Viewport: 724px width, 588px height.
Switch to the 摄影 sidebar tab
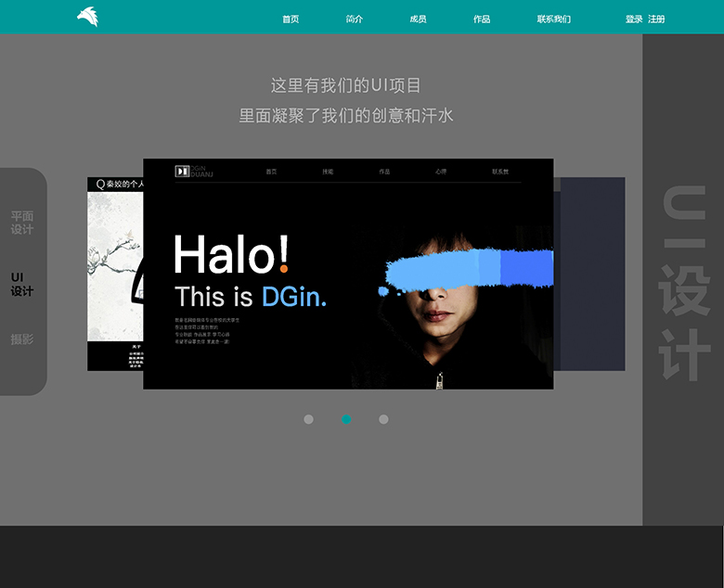click(x=22, y=339)
